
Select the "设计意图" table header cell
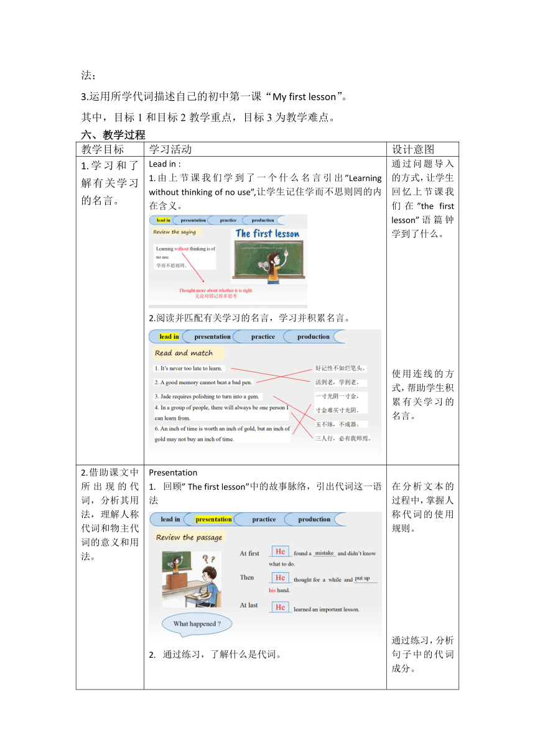coord(423,149)
